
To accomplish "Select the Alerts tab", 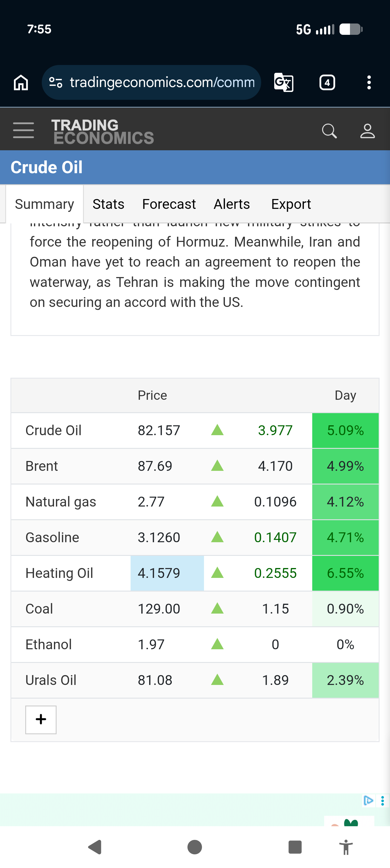I will click(x=232, y=204).
